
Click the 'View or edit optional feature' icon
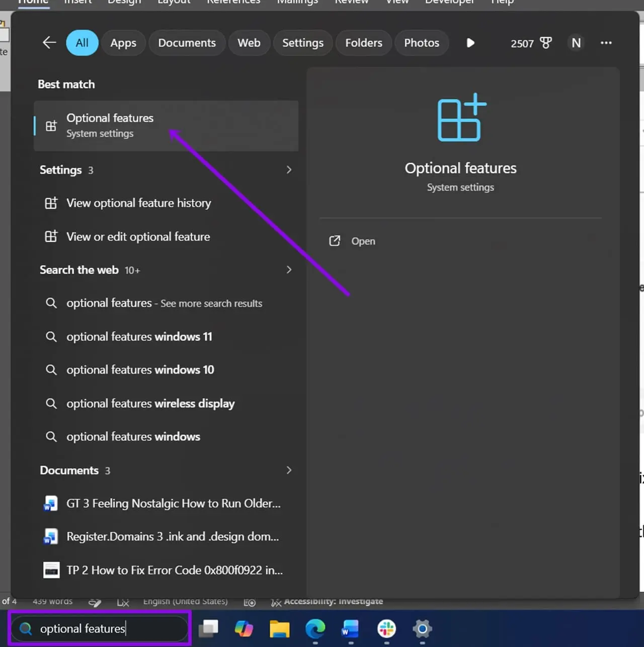click(x=51, y=236)
